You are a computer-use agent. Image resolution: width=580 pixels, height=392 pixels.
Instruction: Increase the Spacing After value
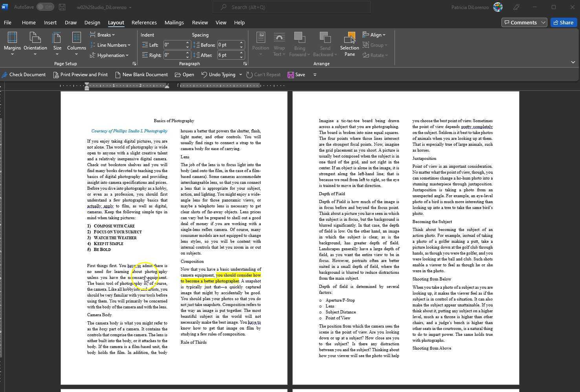(x=241, y=53)
